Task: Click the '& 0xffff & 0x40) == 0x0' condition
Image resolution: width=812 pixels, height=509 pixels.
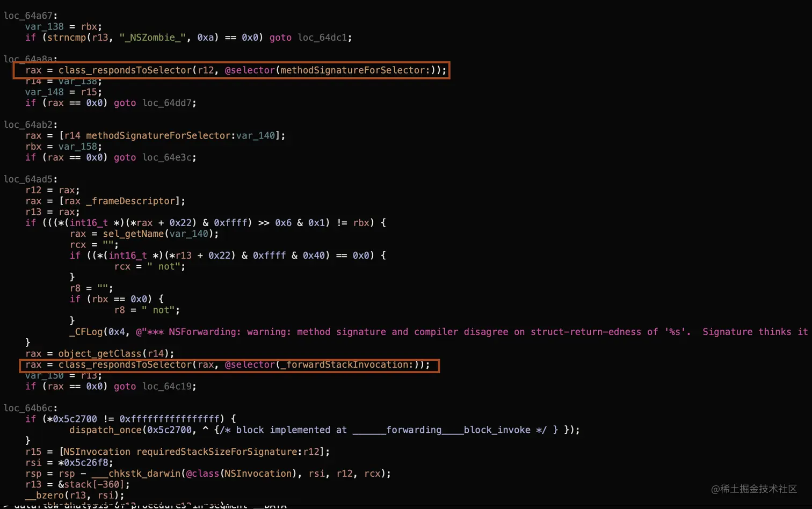Action: [228, 256]
